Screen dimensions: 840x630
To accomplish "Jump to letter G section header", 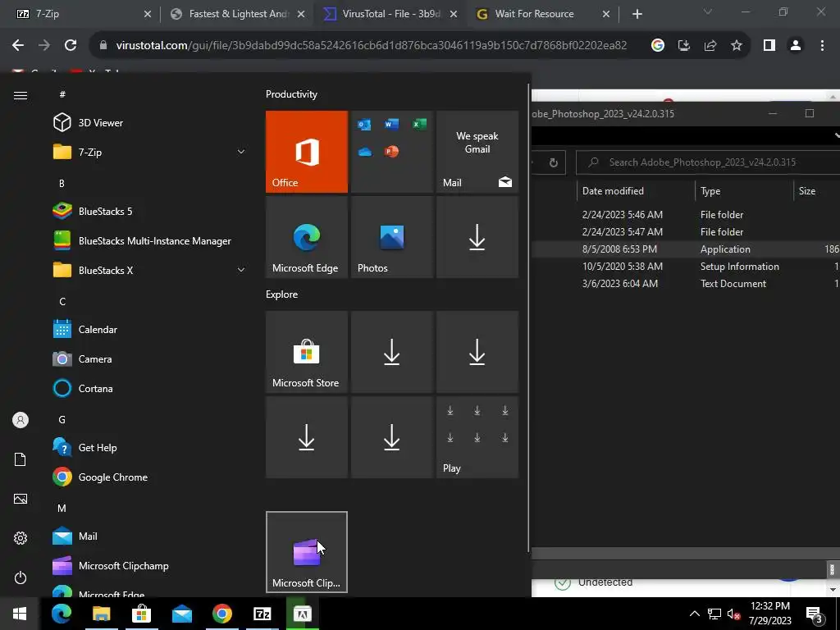I will pyautogui.click(x=62, y=419).
